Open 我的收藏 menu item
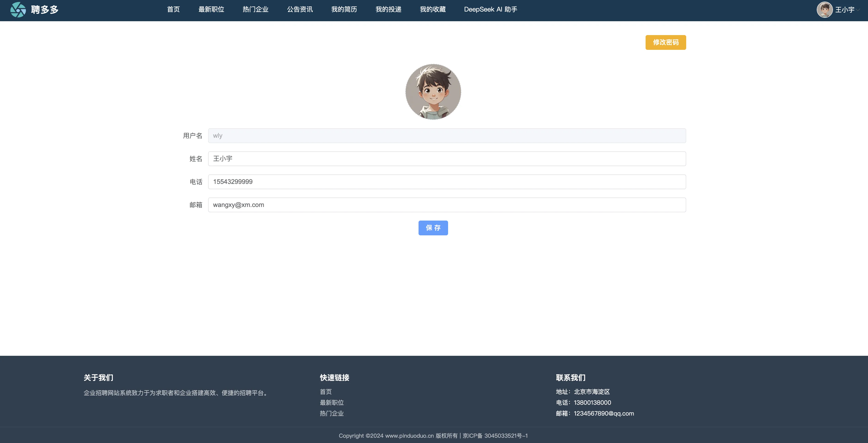The height and width of the screenshot is (443, 868). click(x=433, y=9)
